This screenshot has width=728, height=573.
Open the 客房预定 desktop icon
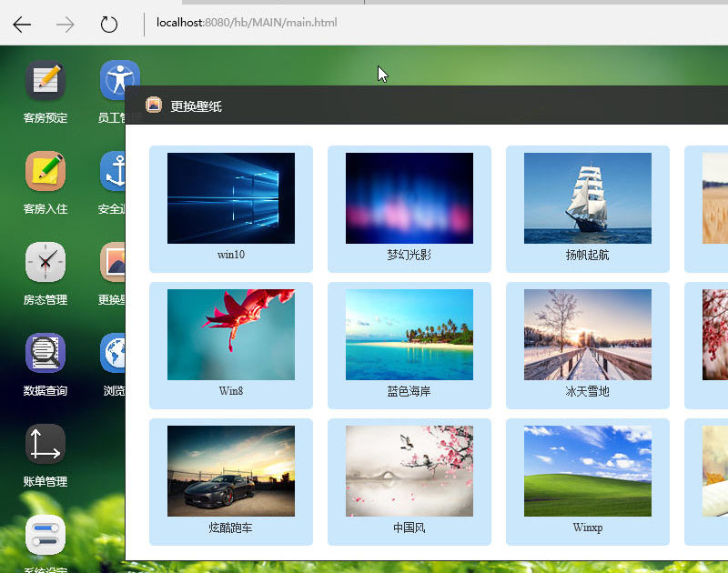coord(45,80)
